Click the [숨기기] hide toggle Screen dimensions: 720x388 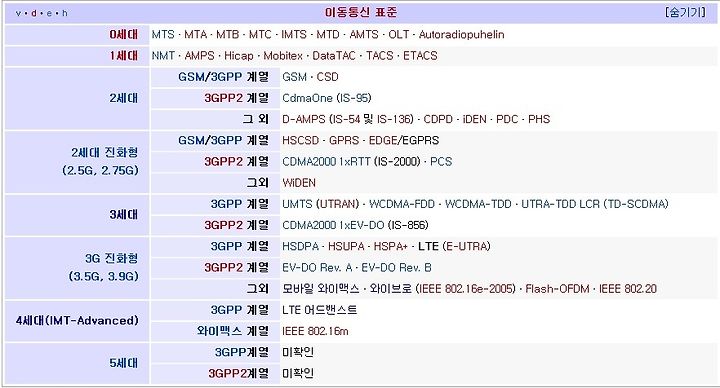pyautogui.click(x=685, y=12)
